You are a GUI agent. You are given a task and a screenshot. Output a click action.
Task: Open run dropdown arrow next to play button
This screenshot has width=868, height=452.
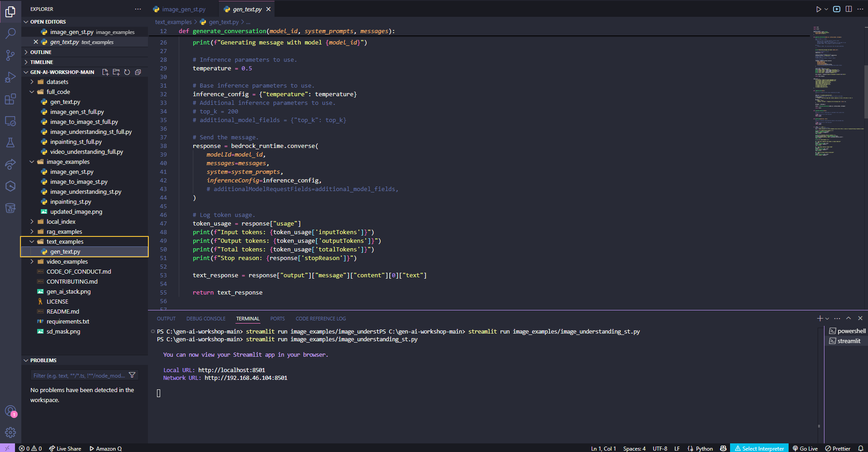tap(826, 9)
